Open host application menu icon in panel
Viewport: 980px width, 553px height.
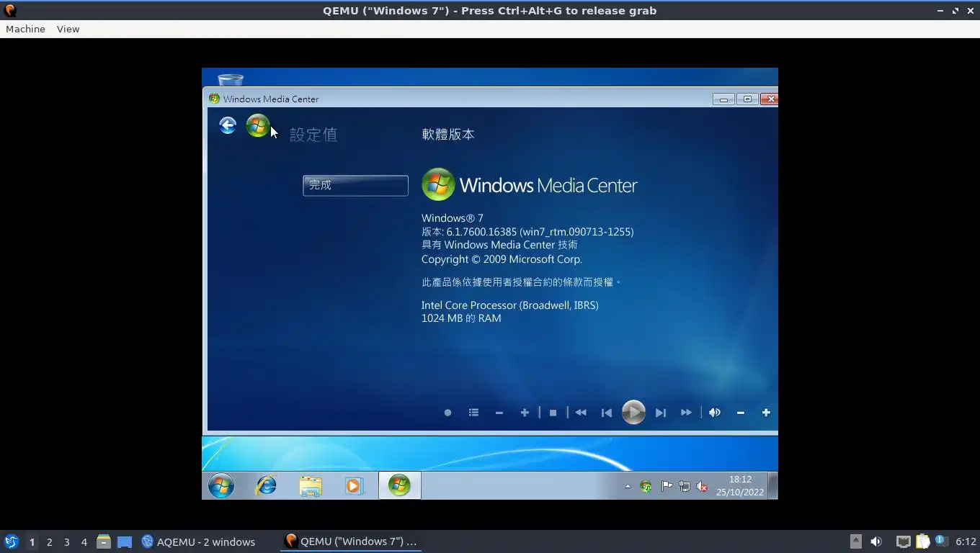click(11, 541)
